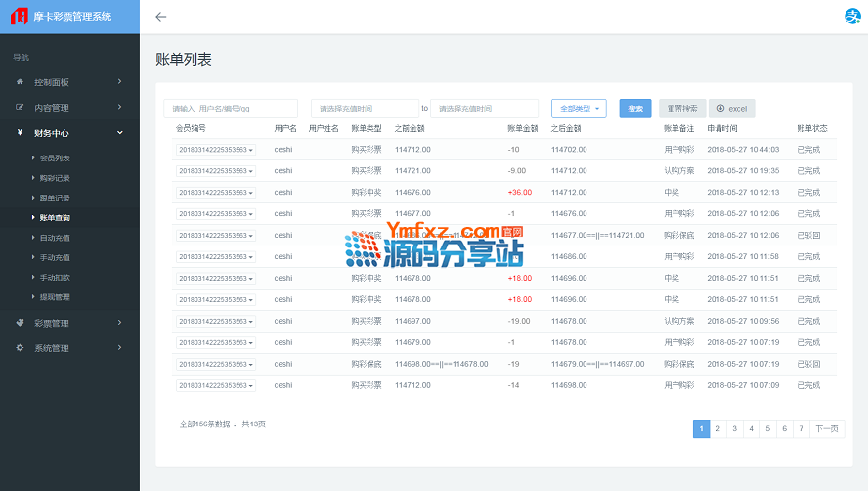The height and width of the screenshot is (491, 868).
Task: Export the list with the excel button
Action: point(732,109)
